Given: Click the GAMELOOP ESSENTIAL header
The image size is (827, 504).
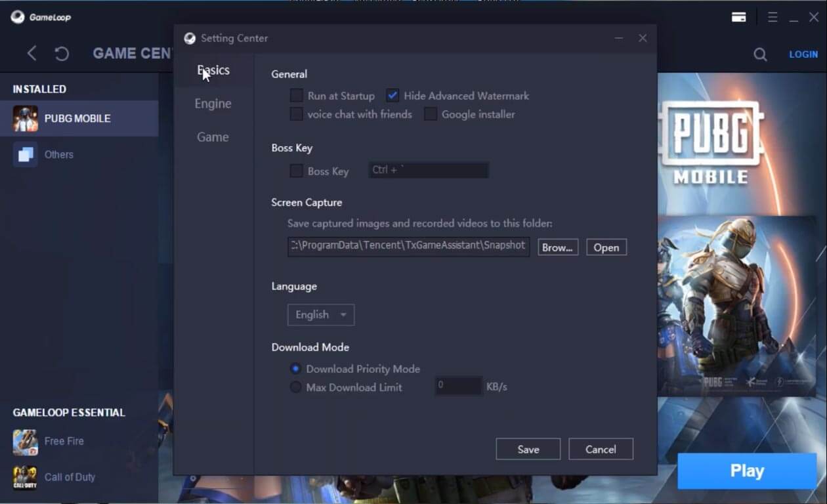Looking at the screenshot, I should [x=69, y=413].
